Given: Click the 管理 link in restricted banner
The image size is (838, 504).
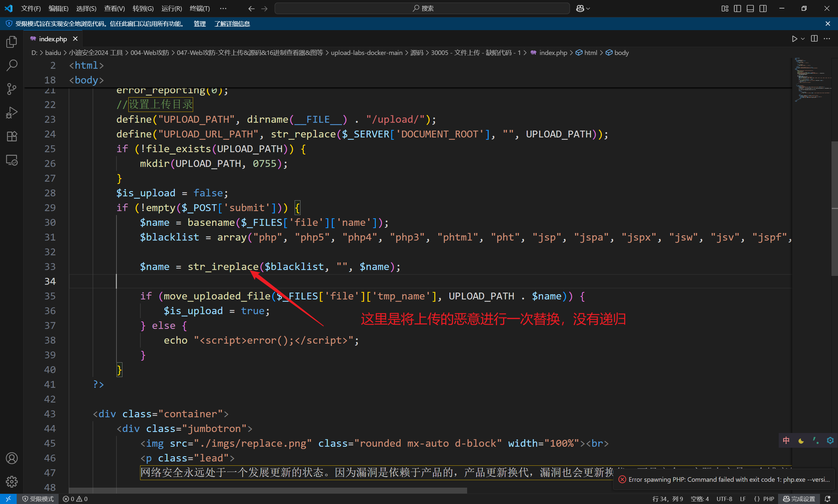Looking at the screenshot, I should click(199, 24).
